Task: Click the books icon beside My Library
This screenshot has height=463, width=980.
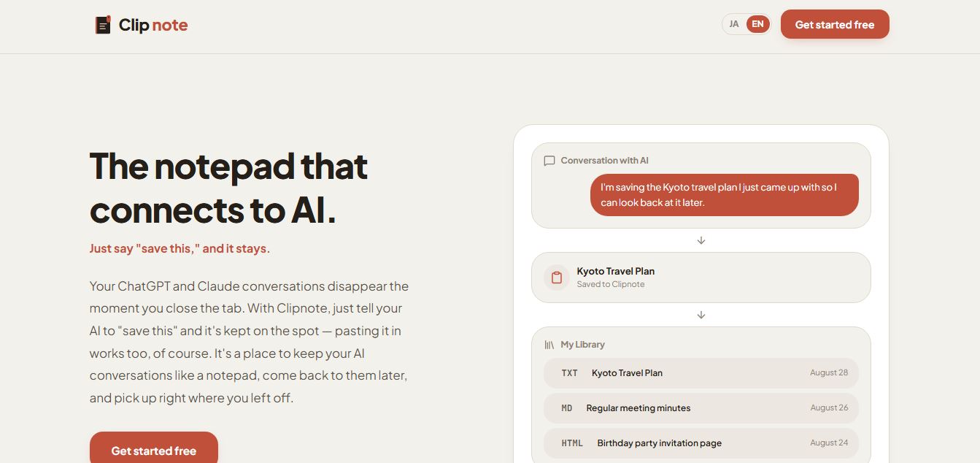Action: click(x=549, y=345)
